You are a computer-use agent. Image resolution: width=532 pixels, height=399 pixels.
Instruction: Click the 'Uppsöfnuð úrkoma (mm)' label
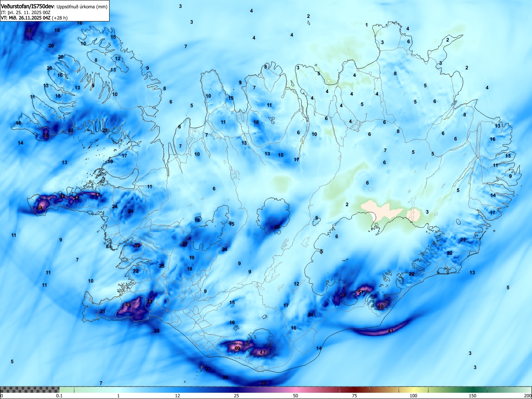(x=82, y=7)
